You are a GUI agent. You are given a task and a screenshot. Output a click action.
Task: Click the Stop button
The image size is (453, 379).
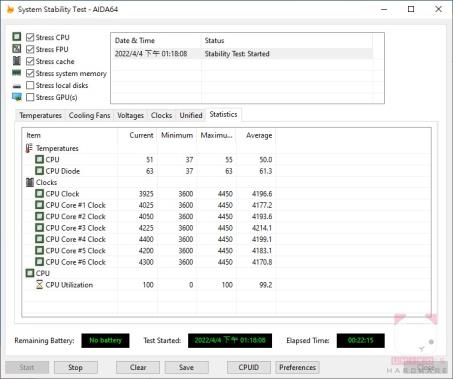(75, 367)
